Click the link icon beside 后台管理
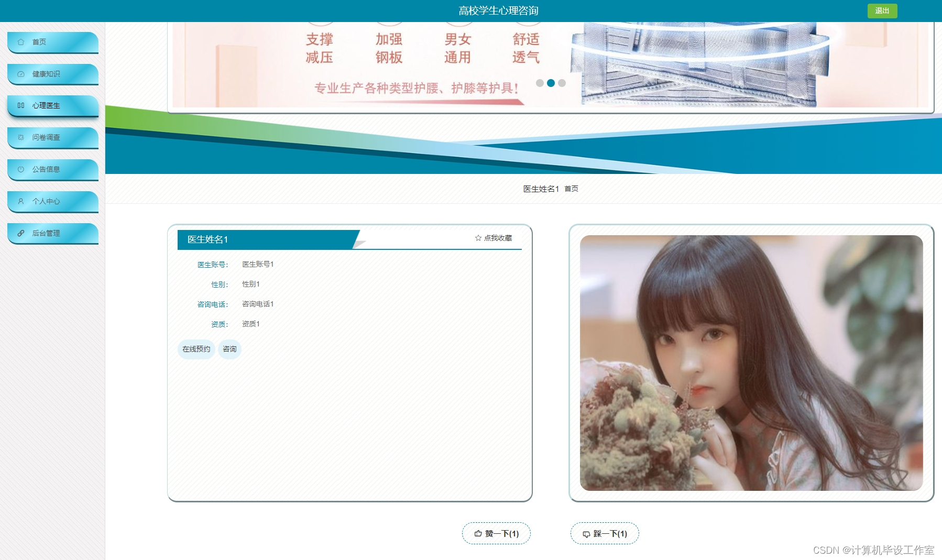This screenshot has height=560, width=942. tap(21, 233)
